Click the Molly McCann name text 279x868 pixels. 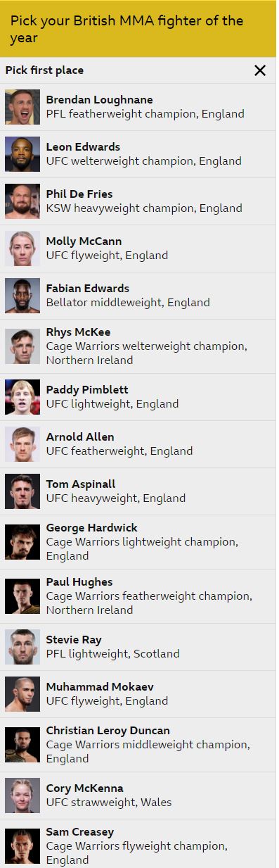click(x=84, y=241)
